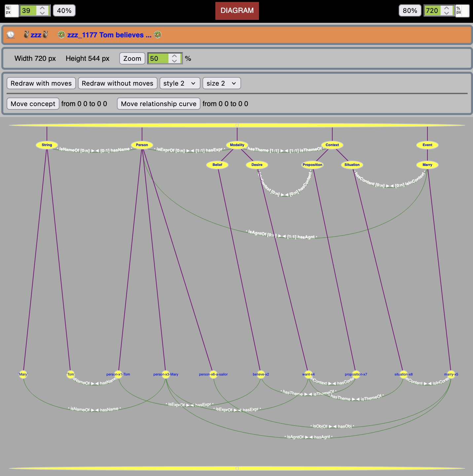Click the 'isObjOf ▶◀ hasObj' relationship label
This screenshot has width=473, height=476.
point(332,426)
